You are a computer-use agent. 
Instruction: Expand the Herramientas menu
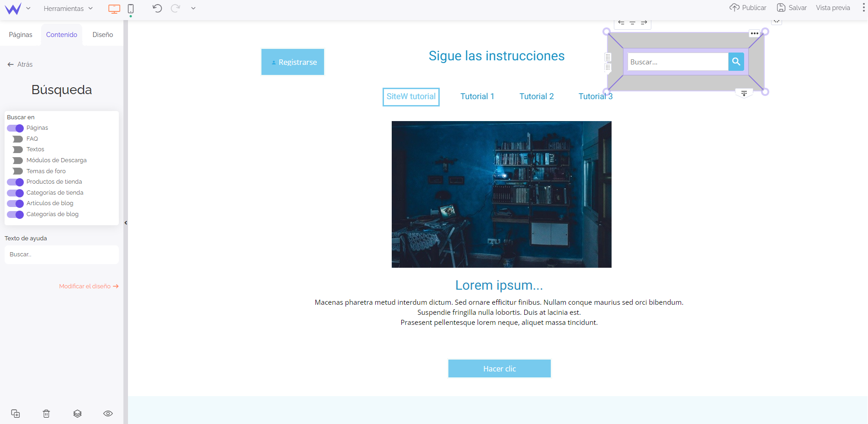point(68,8)
